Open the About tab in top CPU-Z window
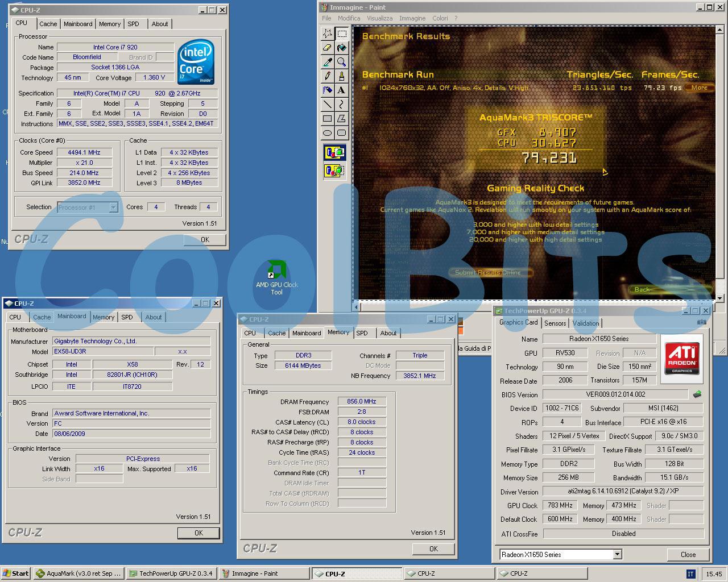 point(159,24)
